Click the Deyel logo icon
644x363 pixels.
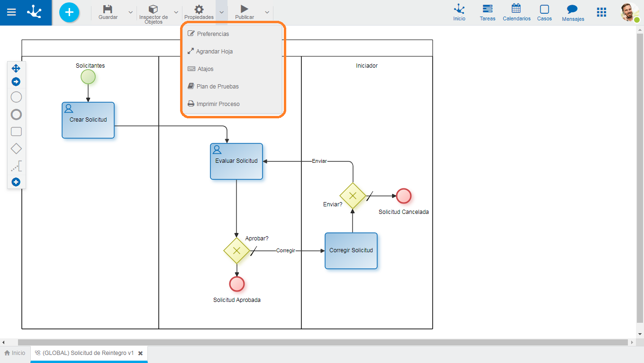click(x=34, y=12)
